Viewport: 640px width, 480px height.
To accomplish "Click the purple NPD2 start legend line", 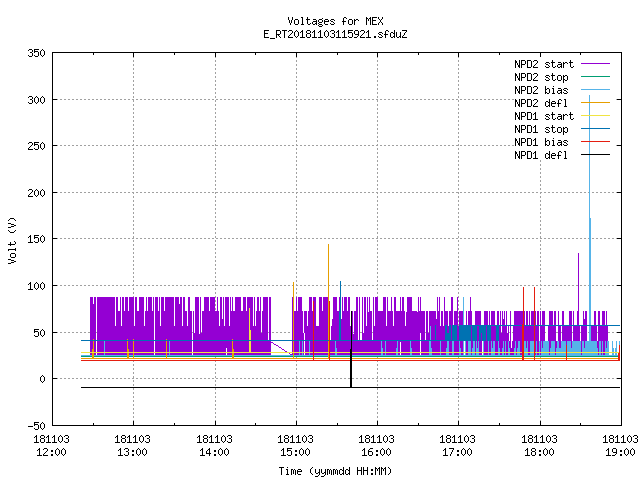I will pyautogui.click(x=595, y=64).
